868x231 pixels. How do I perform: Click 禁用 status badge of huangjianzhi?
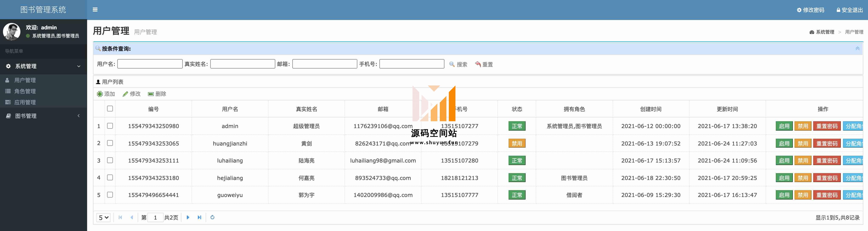tap(517, 143)
